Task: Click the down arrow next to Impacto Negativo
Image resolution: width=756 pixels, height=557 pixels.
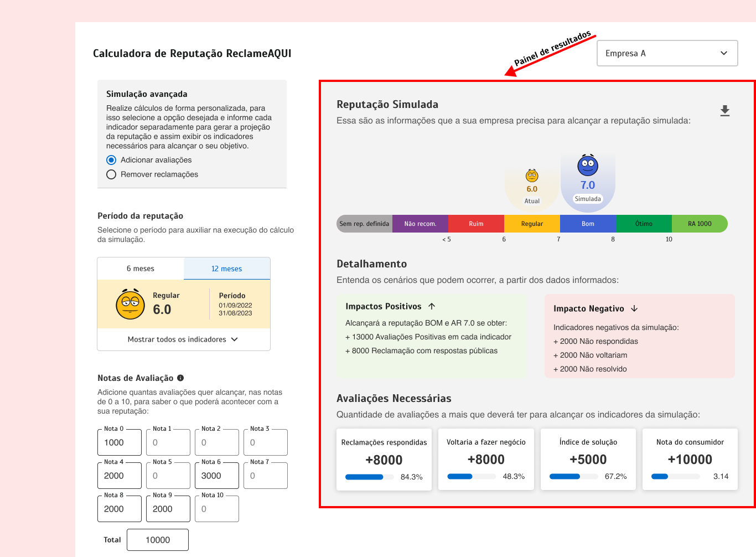Action: [x=634, y=308]
